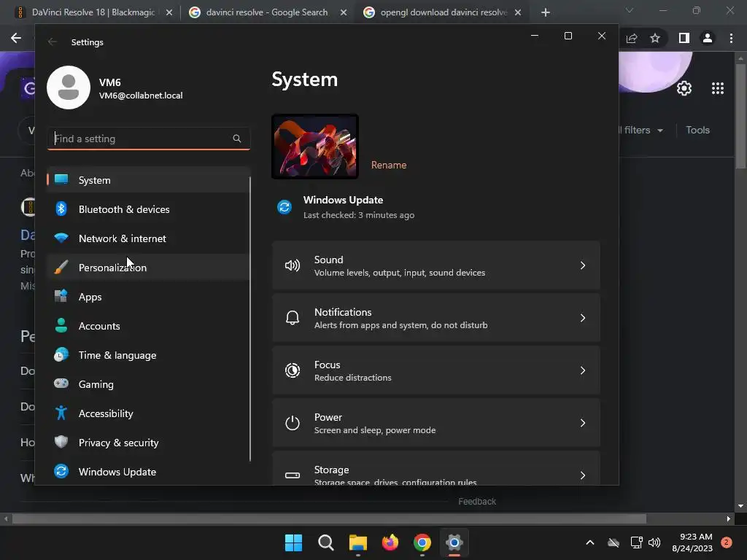
Task: Click the VM6 account avatar
Action: pos(69,87)
